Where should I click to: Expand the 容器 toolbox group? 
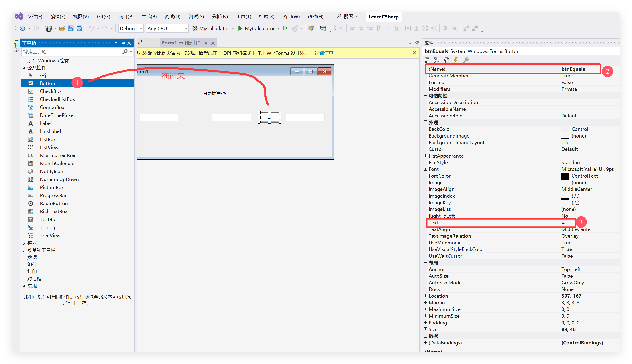point(24,243)
